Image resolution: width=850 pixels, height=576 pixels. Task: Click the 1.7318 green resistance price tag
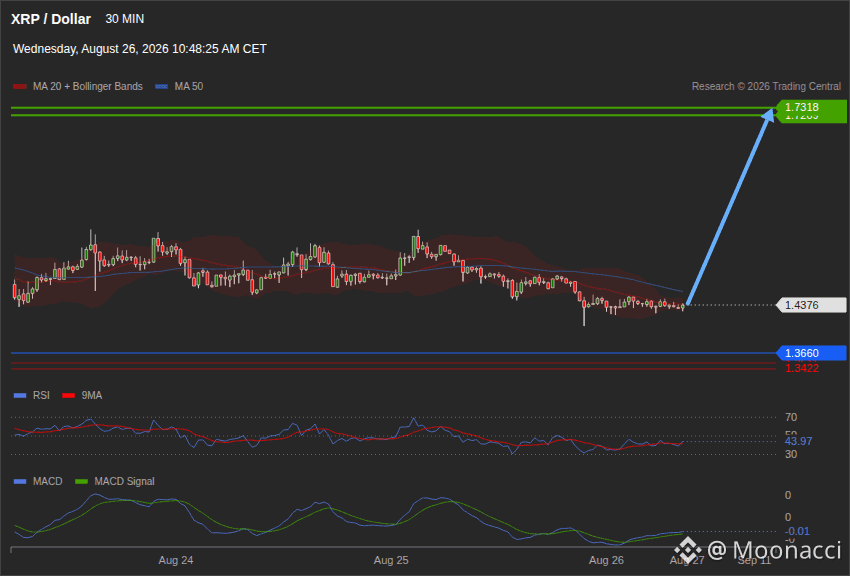[811, 107]
